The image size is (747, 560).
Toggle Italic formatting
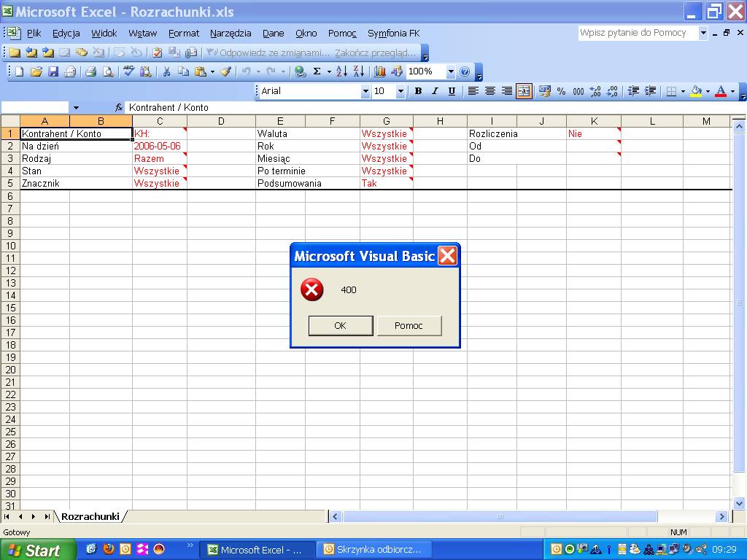[435, 91]
